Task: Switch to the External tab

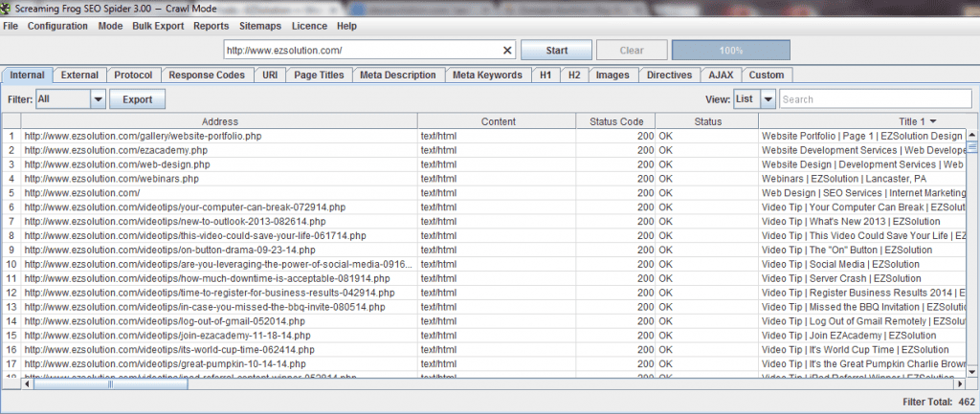Action: (79, 75)
